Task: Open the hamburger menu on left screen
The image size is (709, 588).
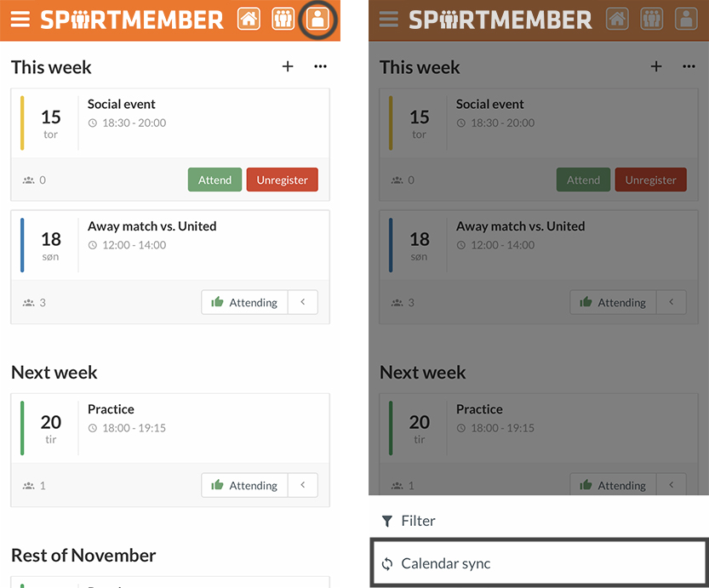Action: [20, 20]
